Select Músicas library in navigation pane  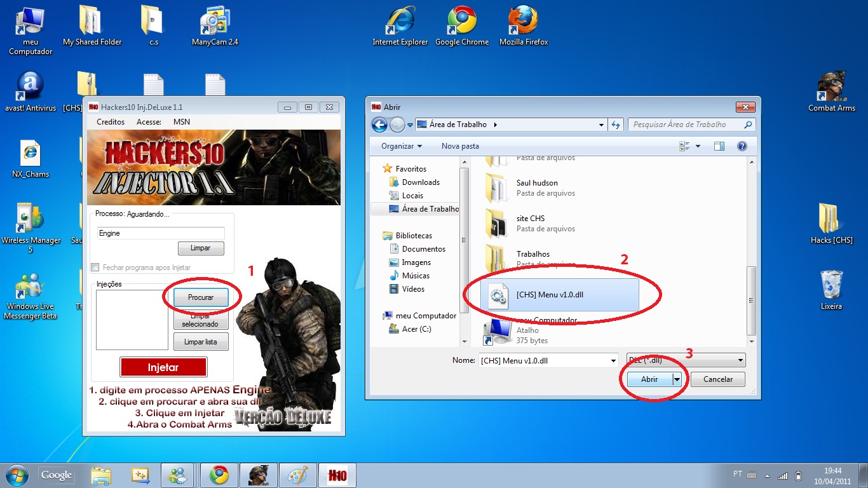[x=409, y=276]
